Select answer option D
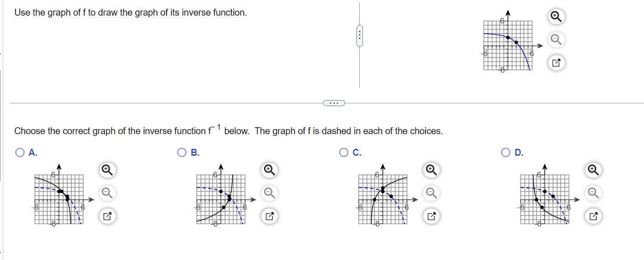 point(506,153)
